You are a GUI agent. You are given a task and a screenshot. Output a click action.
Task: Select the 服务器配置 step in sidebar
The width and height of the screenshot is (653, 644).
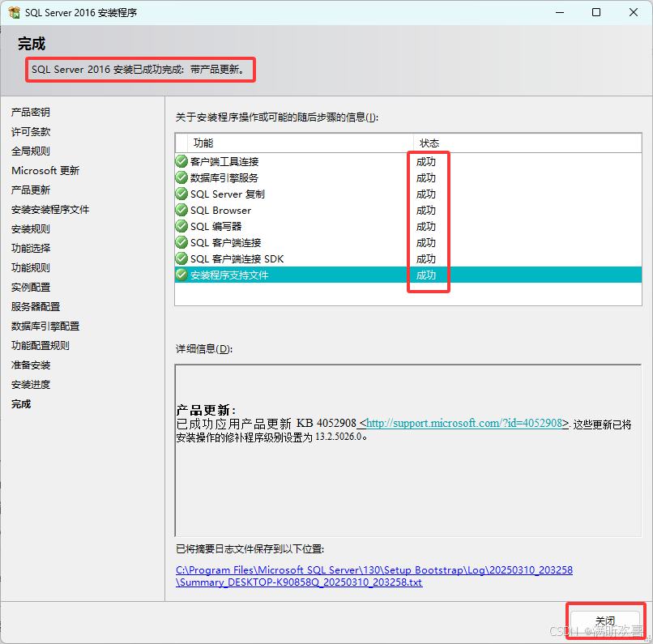pyautogui.click(x=36, y=307)
